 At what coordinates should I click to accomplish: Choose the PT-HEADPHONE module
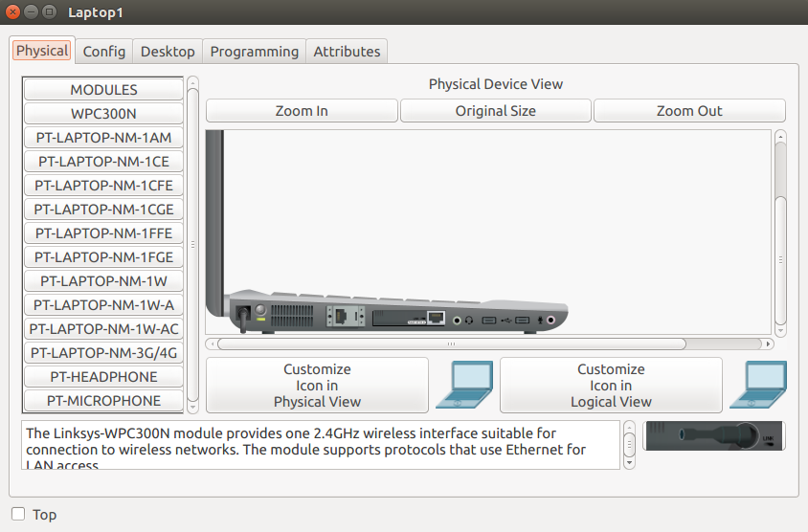coord(103,377)
